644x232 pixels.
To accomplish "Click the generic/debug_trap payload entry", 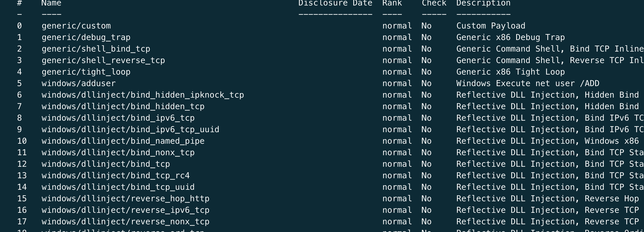I will (x=86, y=37).
